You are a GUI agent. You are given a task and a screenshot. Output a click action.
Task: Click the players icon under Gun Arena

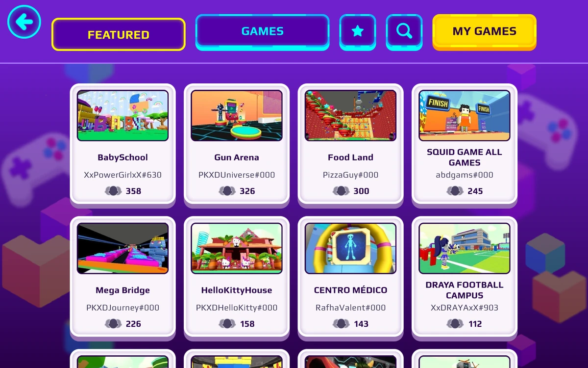pos(227,191)
